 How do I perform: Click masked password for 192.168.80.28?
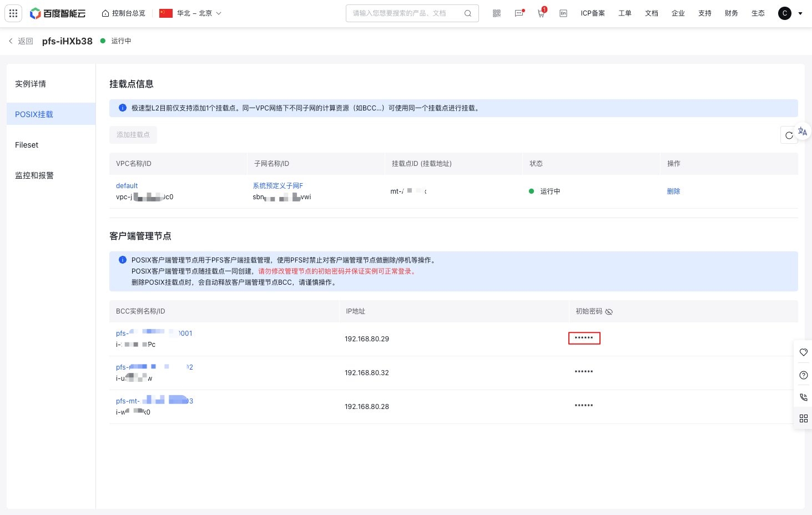584,406
